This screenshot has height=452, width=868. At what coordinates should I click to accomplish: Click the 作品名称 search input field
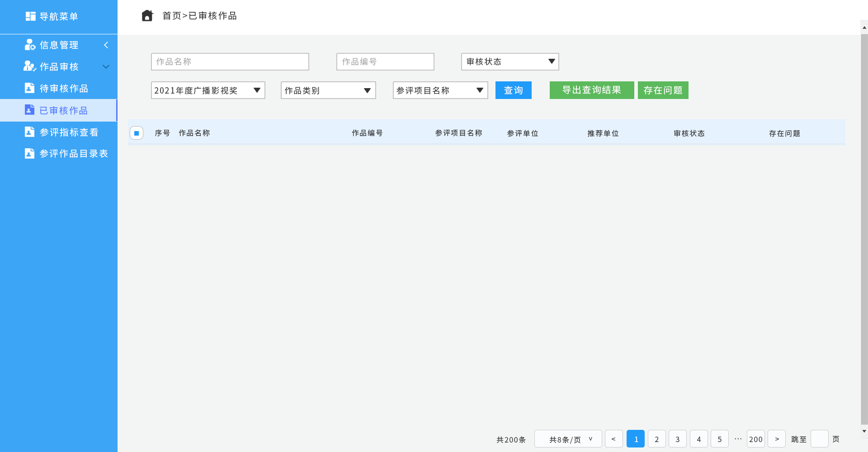tap(230, 62)
